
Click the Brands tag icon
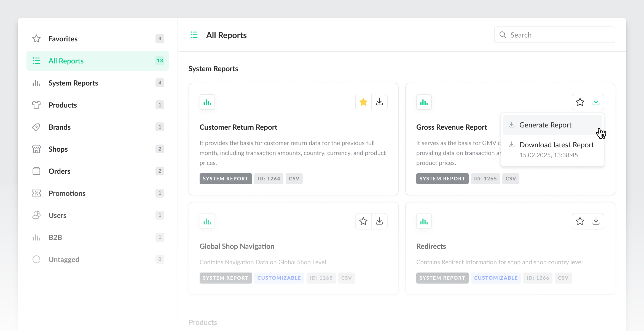click(36, 127)
